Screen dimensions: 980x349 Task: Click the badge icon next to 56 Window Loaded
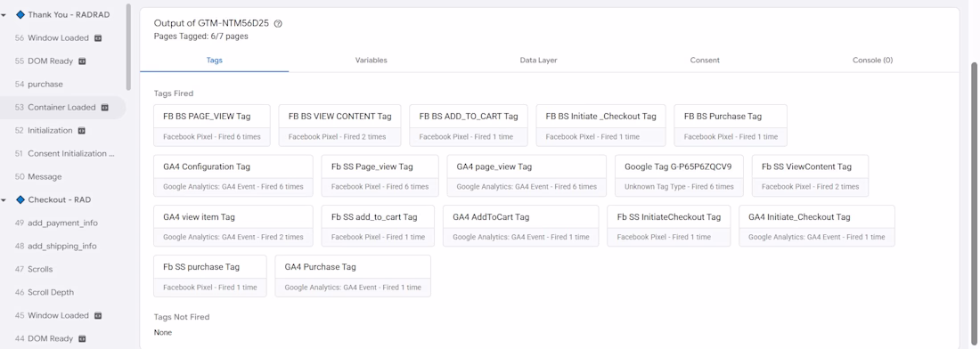[x=97, y=38]
